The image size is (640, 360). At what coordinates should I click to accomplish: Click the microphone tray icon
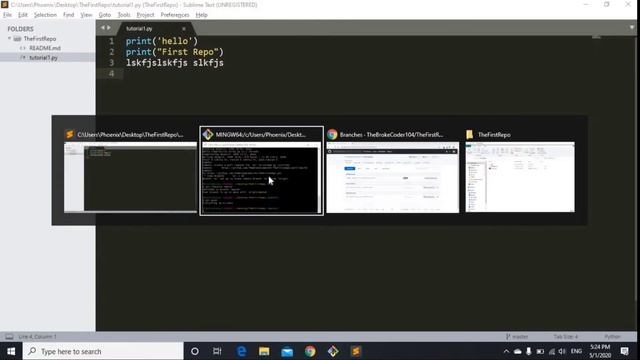[x=529, y=351]
